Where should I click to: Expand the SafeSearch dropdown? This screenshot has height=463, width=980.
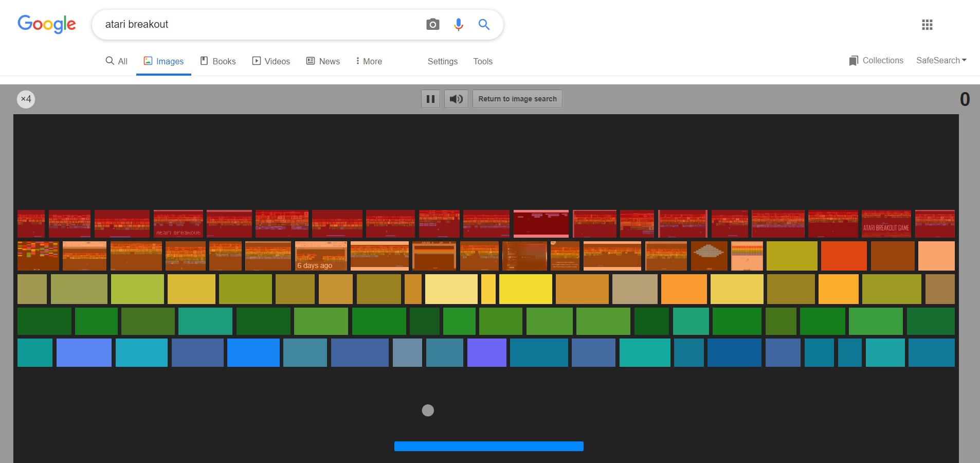click(x=941, y=60)
